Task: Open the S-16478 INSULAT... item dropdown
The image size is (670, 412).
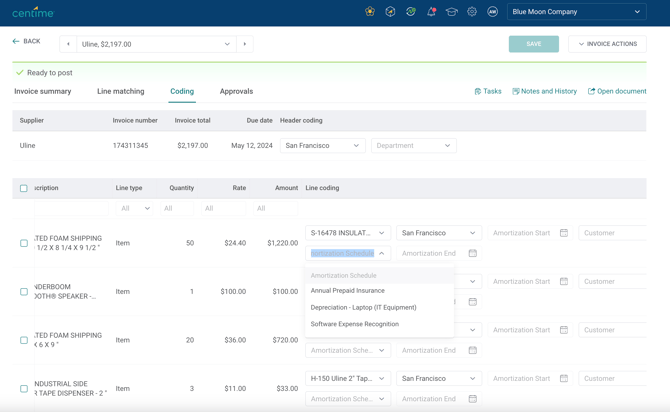Action: tap(348, 233)
